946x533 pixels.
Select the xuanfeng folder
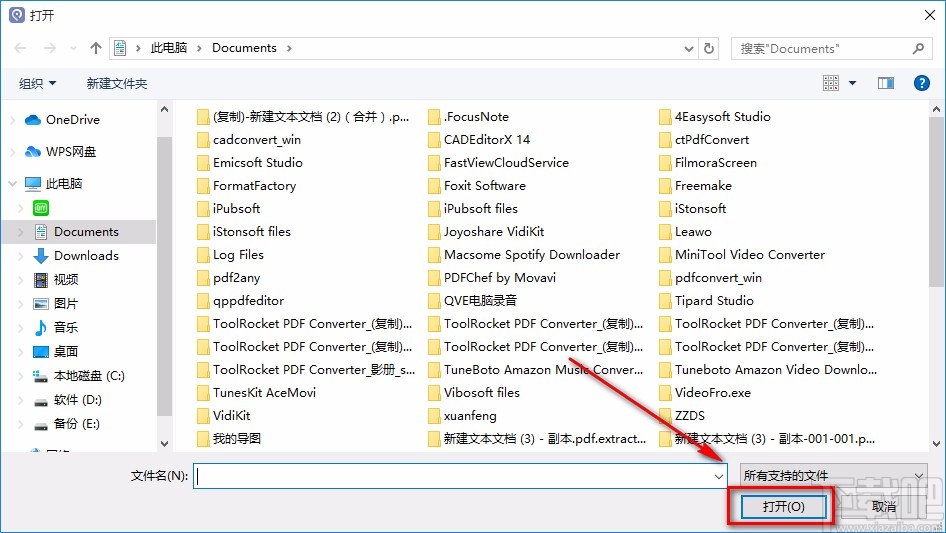(x=463, y=416)
